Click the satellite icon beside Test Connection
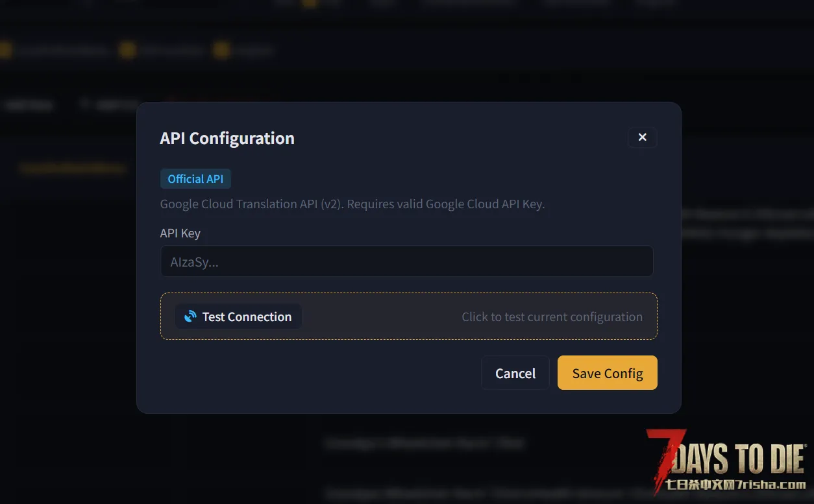This screenshot has width=814, height=504. pyautogui.click(x=190, y=317)
